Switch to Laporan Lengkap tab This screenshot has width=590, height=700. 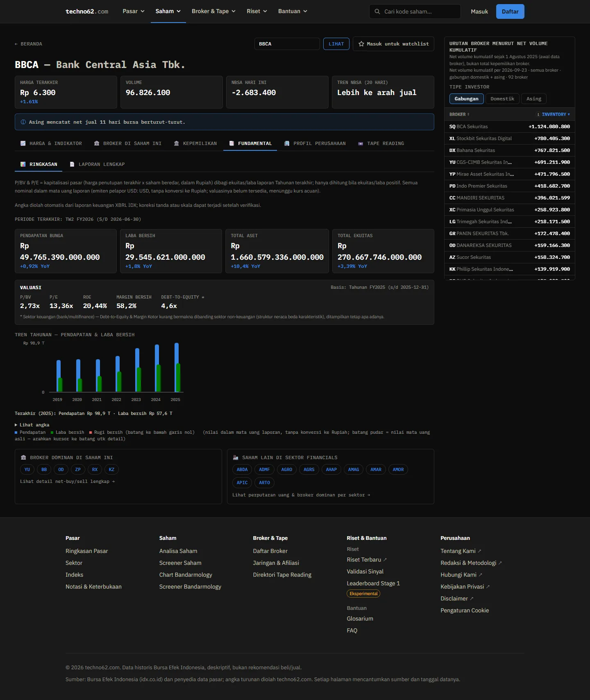pos(97,164)
